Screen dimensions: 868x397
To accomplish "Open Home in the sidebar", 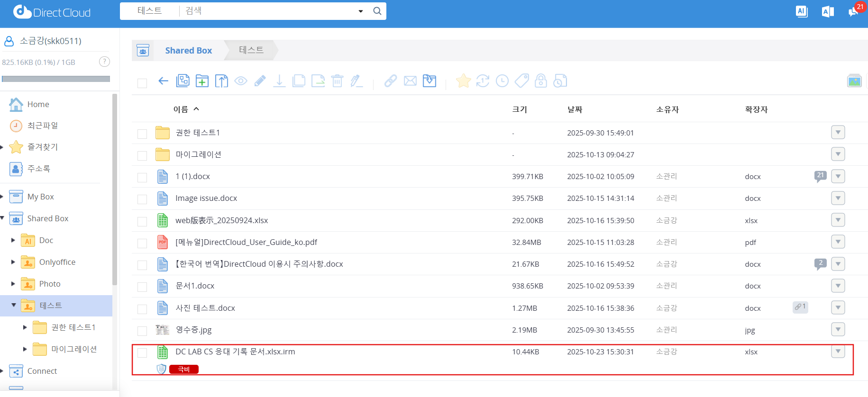I will 38,104.
